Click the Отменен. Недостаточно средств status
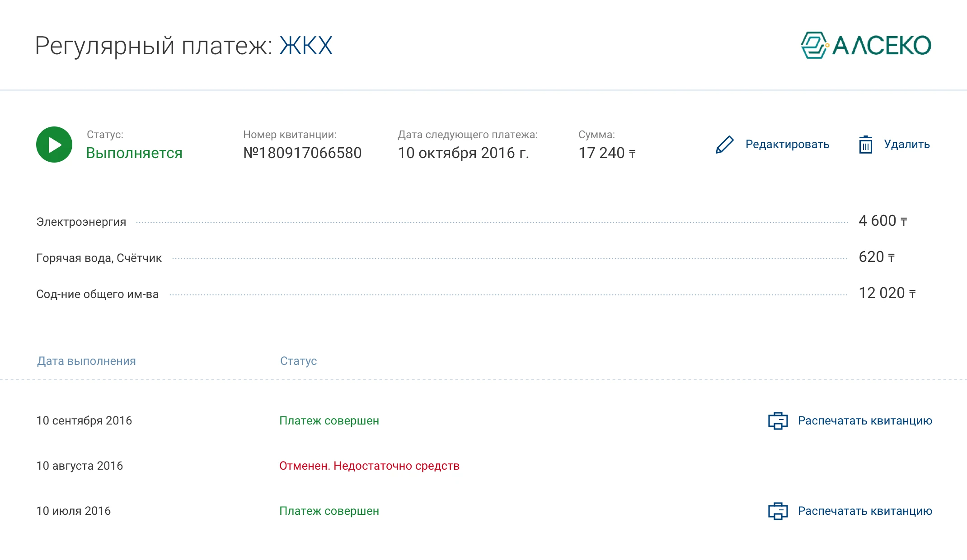Viewport: 967px width, 560px height. (369, 466)
